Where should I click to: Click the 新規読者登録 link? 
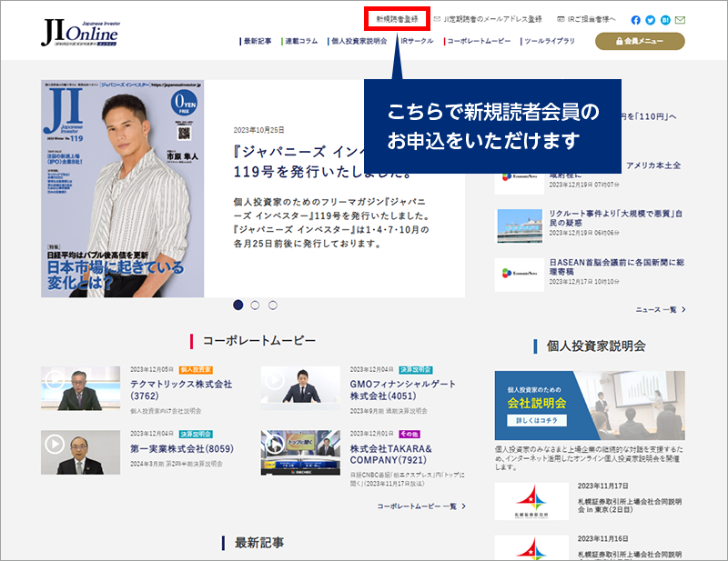point(397,19)
